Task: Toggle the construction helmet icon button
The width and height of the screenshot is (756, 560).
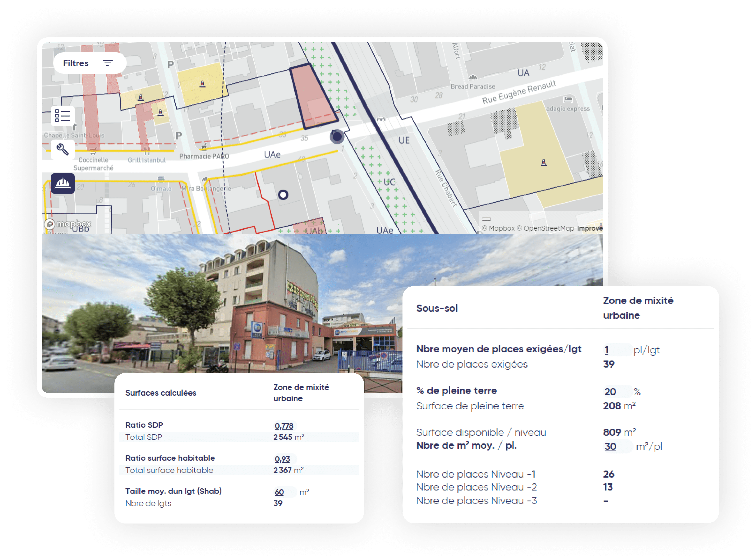Action: [62, 183]
